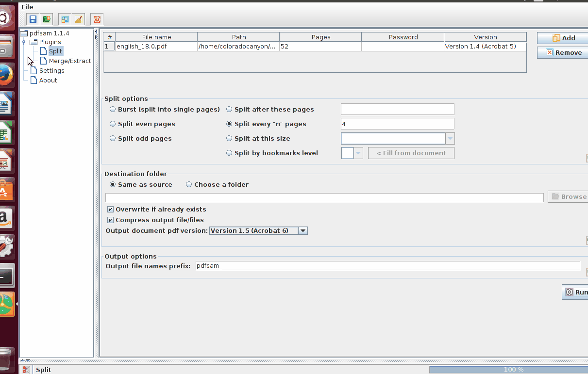Click the Pages cell showing 52
588x374 pixels.
(x=320, y=47)
